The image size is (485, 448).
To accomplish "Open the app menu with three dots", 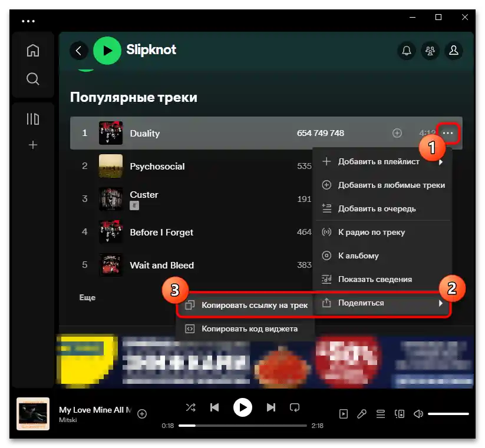I will [x=28, y=21].
